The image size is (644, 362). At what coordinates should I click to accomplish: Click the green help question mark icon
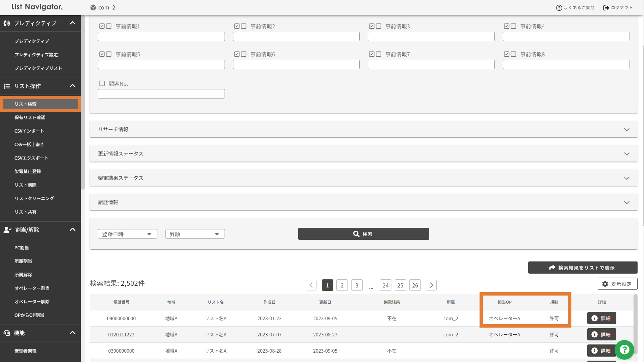tap(624, 350)
